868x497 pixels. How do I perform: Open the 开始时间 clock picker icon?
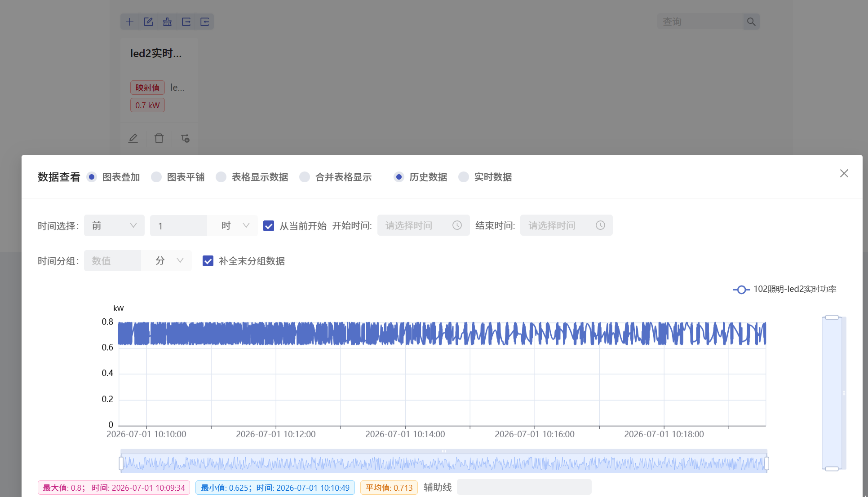tap(457, 225)
